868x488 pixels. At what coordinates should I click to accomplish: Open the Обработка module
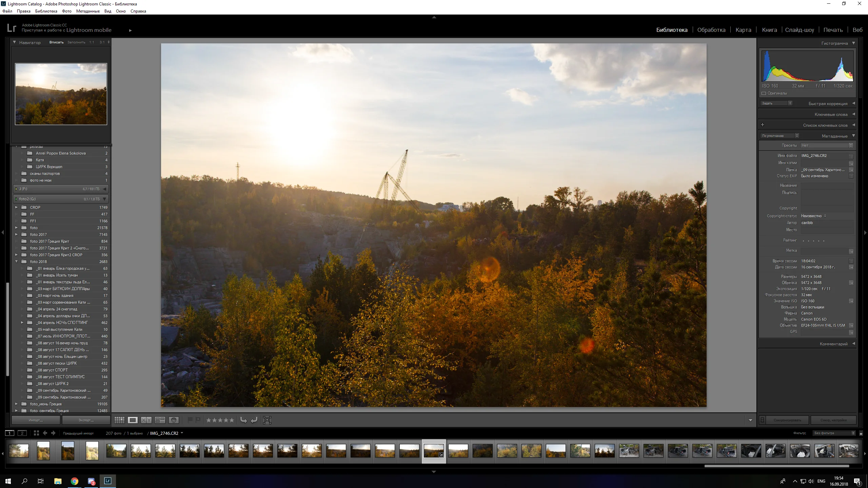pos(711,30)
